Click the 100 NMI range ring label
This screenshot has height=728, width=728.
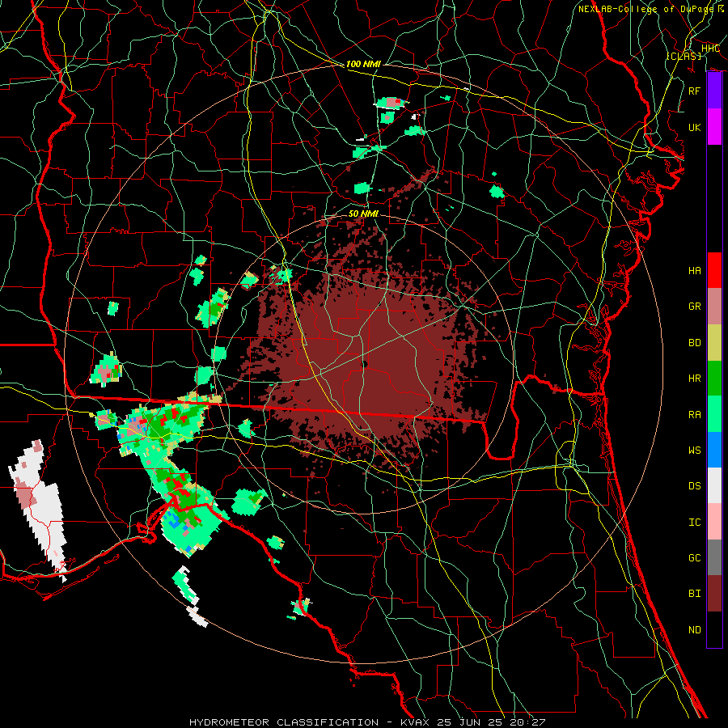point(363,64)
